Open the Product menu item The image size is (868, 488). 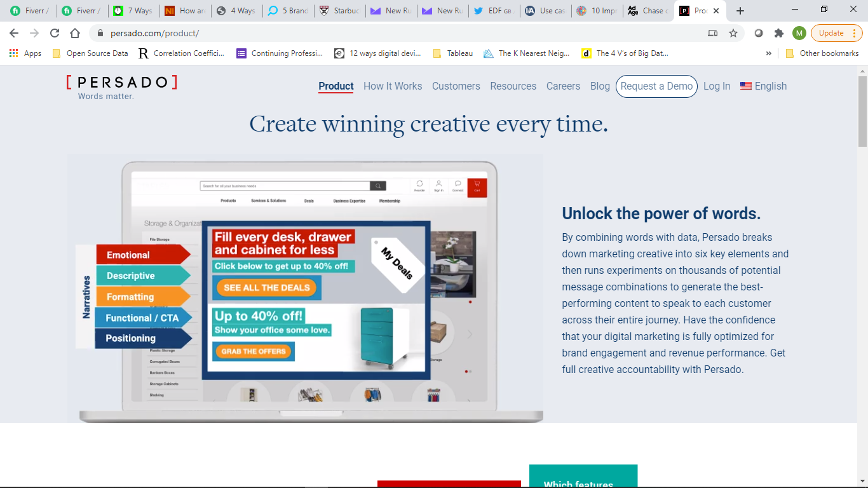point(336,86)
